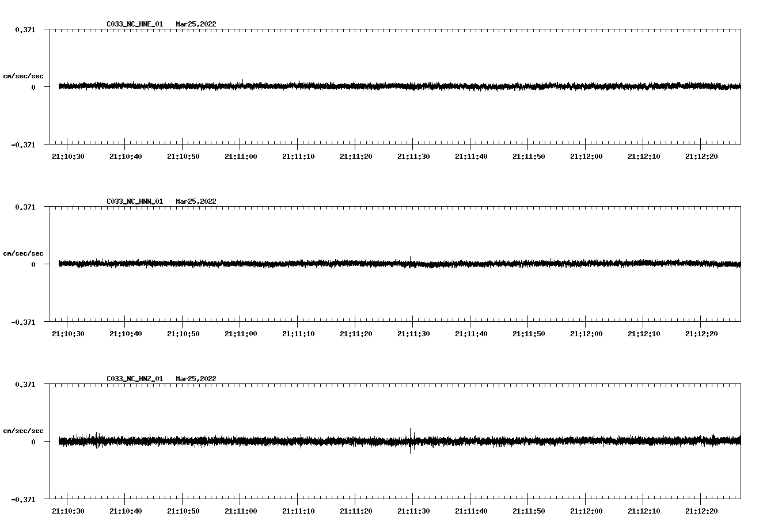Click the -0.371 lower axis value of the HNN plot
Viewport: 782px width, 532px height.
point(23,322)
